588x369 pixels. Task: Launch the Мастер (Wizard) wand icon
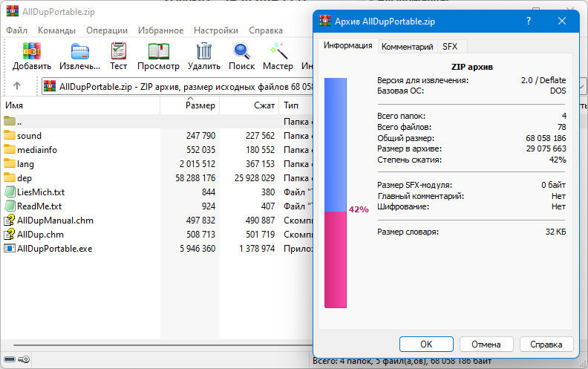[278, 52]
